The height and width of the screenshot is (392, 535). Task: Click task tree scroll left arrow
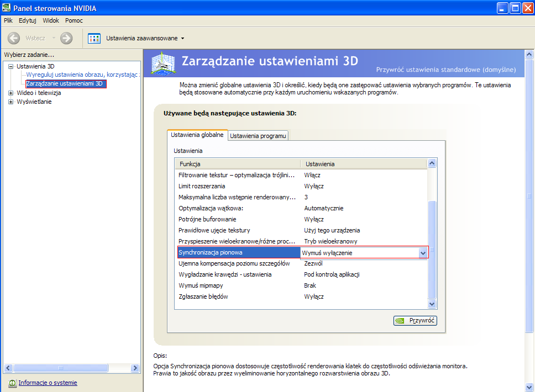pos(8,368)
